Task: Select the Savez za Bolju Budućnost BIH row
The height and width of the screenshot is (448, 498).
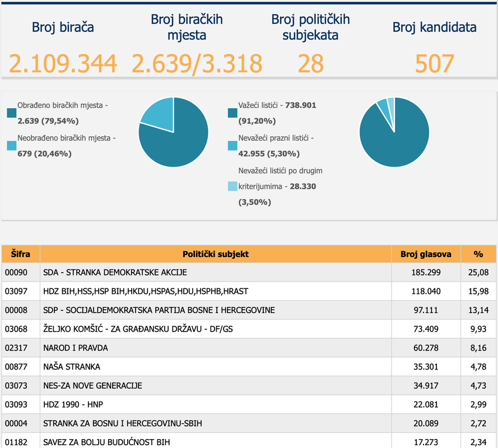Action: (x=249, y=441)
